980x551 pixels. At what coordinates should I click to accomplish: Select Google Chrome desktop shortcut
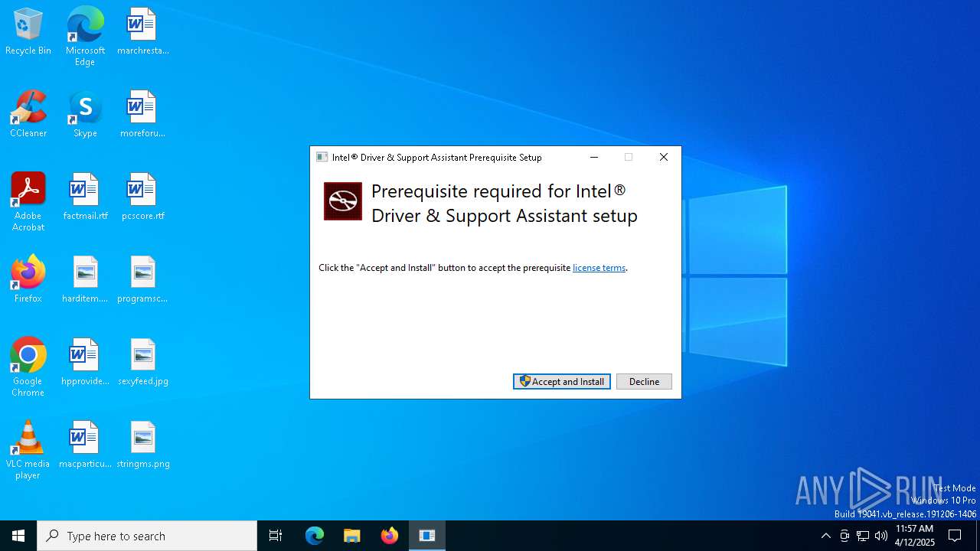point(28,367)
